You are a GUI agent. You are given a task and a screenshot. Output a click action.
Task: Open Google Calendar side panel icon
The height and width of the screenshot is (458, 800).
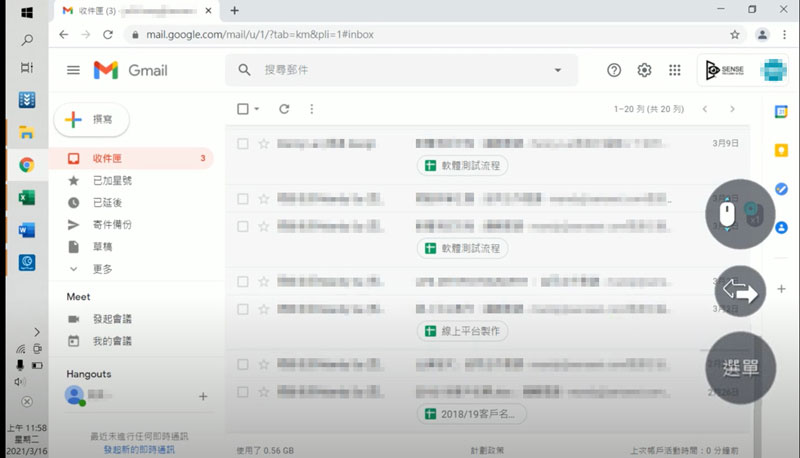click(x=781, y=112)
